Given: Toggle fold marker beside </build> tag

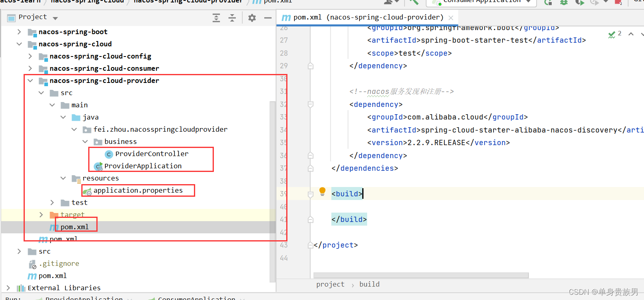Looking at the screenshot, I should pos(311,220).
